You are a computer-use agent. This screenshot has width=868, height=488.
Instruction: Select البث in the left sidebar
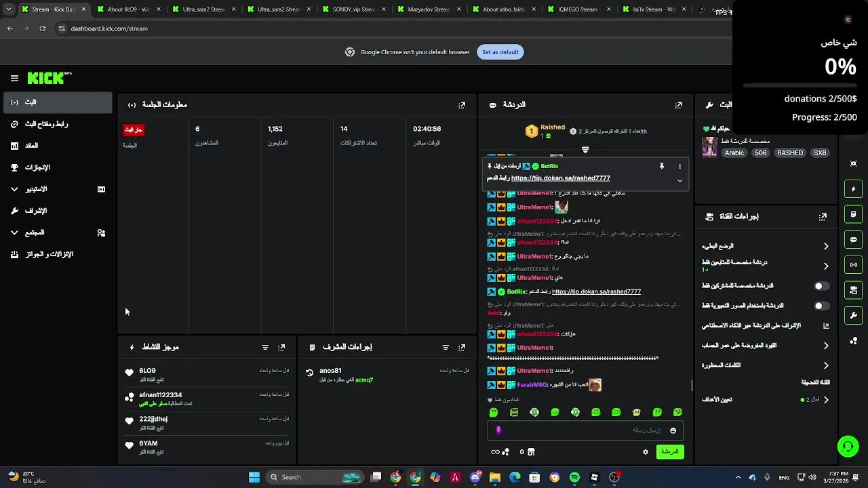(x=58, y=102)
